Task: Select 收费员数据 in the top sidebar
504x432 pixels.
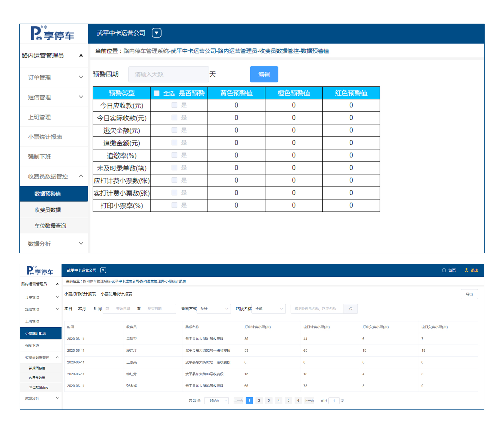Action: [48, 210]
